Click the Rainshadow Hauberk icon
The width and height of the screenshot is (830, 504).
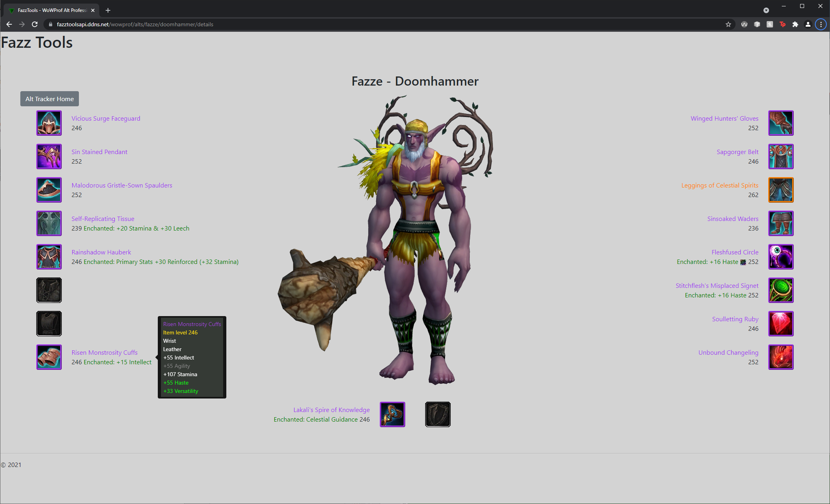point(49,256)
